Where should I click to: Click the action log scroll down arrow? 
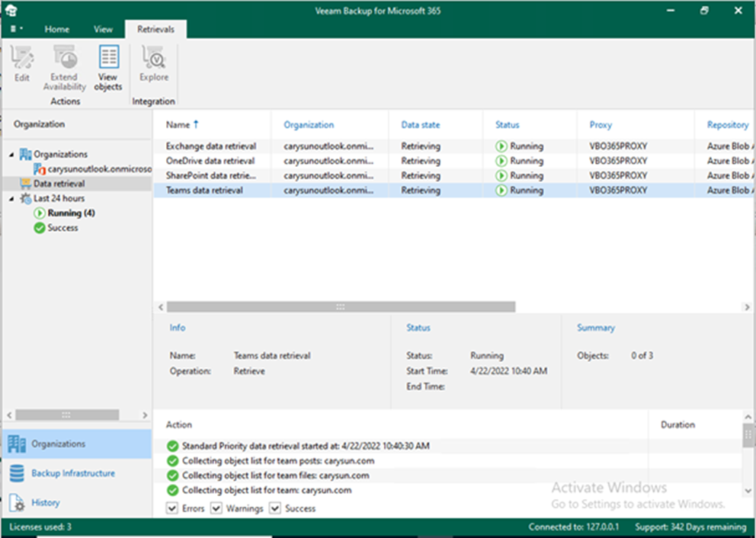(748, 492)
